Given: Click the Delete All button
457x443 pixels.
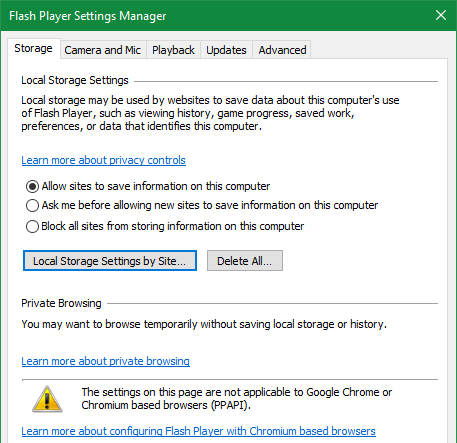Looking at the screenshot, I should pos(245,261).
